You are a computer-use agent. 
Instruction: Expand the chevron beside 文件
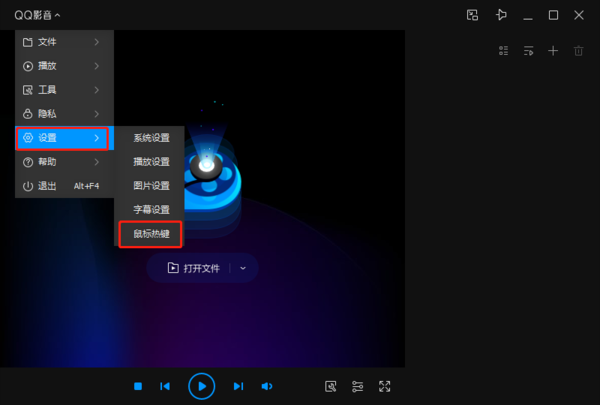pos(97,42)
